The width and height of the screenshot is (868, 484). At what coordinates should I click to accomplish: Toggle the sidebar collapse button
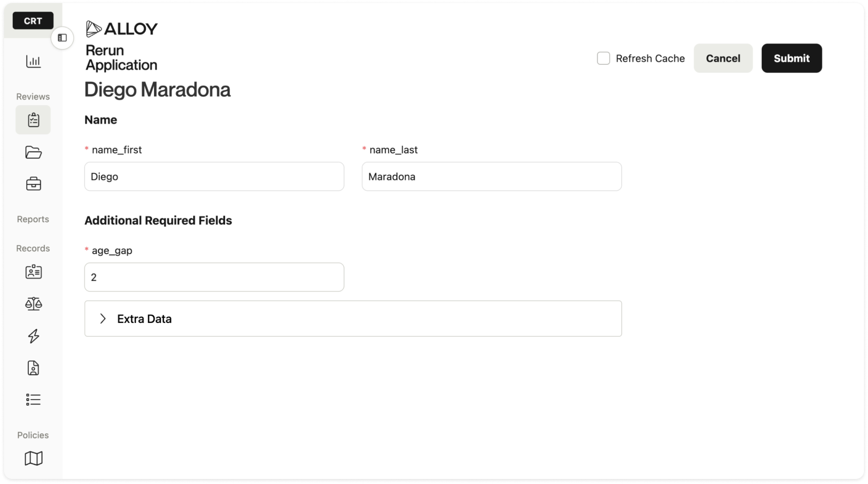[x=62, y=38]
